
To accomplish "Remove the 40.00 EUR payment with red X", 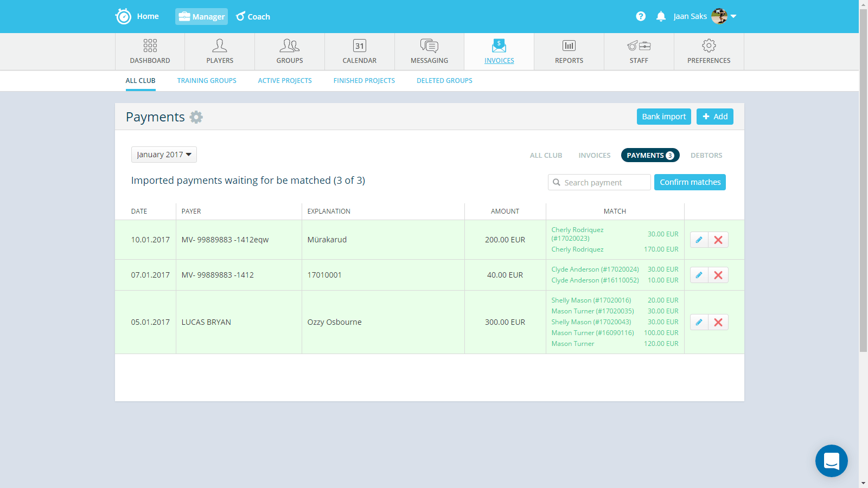I will tap(718, 275).
